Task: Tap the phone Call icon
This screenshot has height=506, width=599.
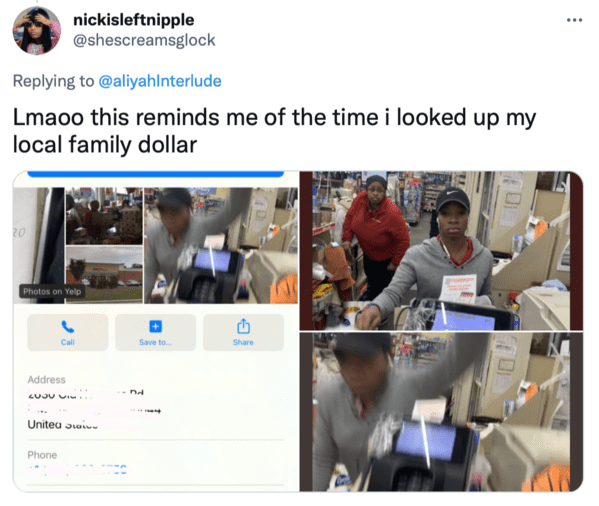Action: (68, 327)
